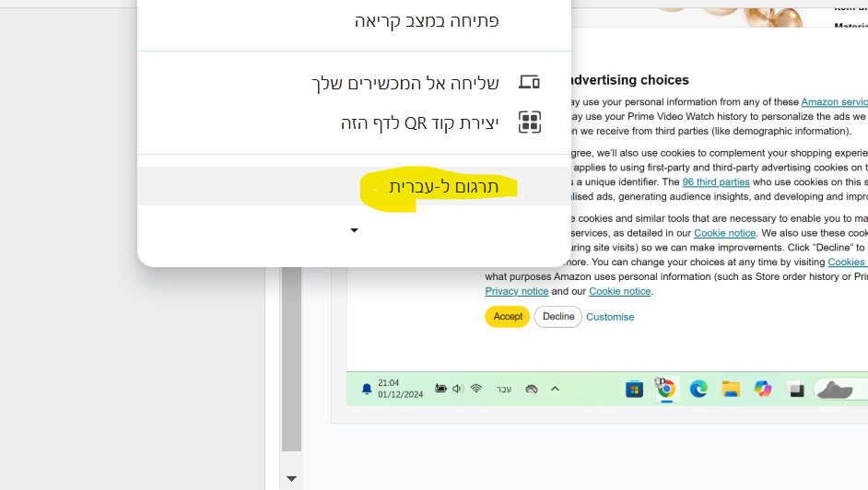Image resolution: width=868 pixels, height=490 pixels.
Task: Click the yellow Accept button
Action: click(508, 316)
